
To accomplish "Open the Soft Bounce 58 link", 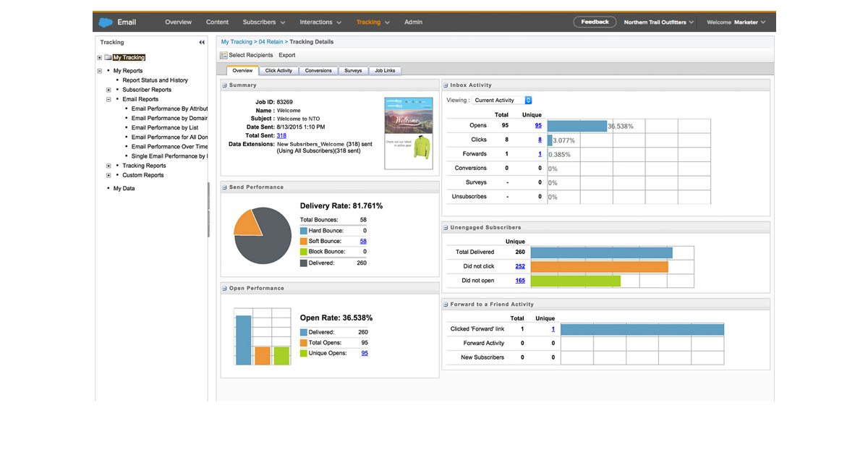I will pyautogui.click(x=362, y=241).
